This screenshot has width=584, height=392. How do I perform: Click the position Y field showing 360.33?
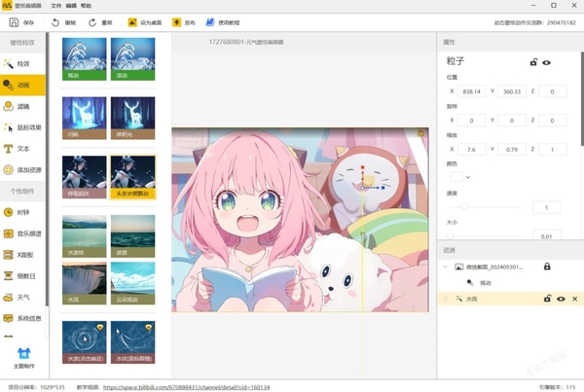(x=512, y=91)
